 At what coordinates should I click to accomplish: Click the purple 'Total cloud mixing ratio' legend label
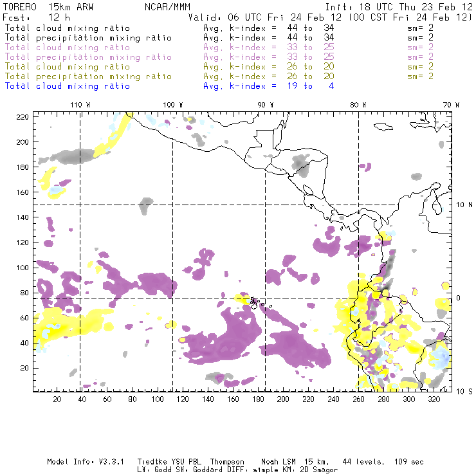coord(68,48)
